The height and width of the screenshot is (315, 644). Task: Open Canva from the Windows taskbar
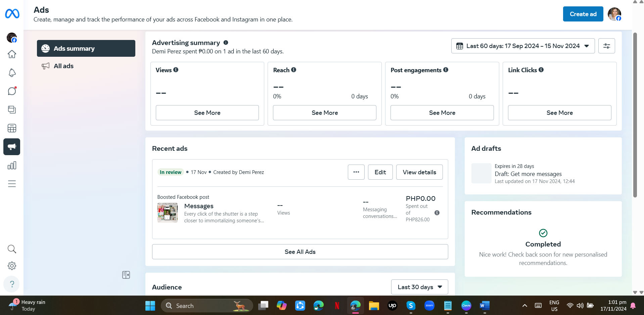(466, 306)
